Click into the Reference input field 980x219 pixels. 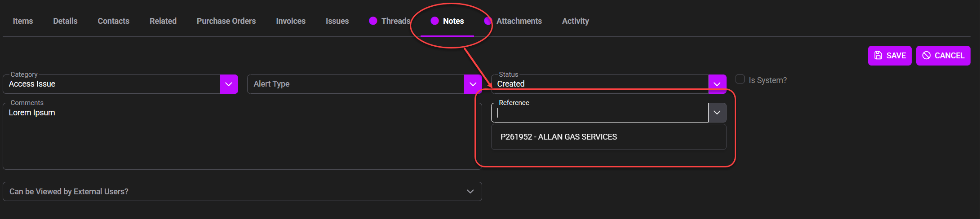(599, 113)
